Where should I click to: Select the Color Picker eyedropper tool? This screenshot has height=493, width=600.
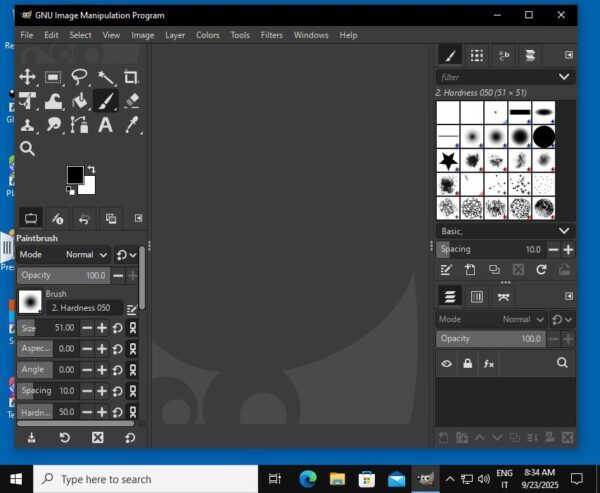coord(131,125)
